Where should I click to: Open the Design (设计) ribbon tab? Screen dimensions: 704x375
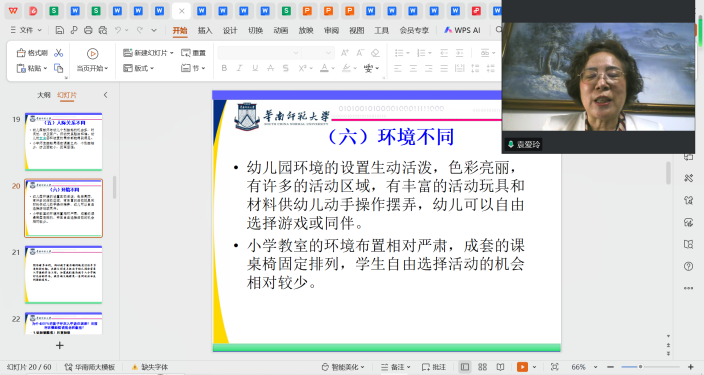tap(230, 30)
